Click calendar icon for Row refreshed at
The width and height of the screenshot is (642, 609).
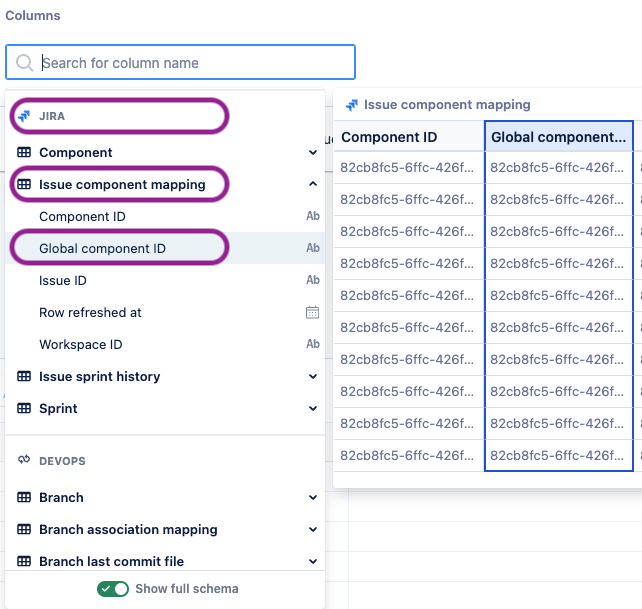(312, 312)
